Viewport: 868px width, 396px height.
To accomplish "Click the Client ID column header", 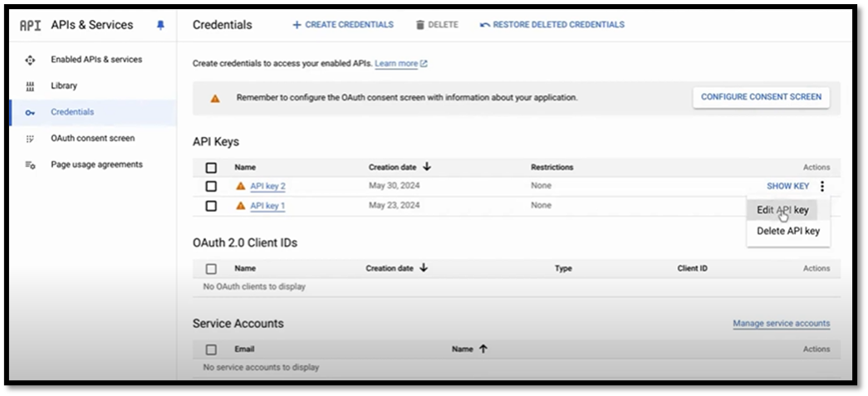I will click(x=692, y=268).
